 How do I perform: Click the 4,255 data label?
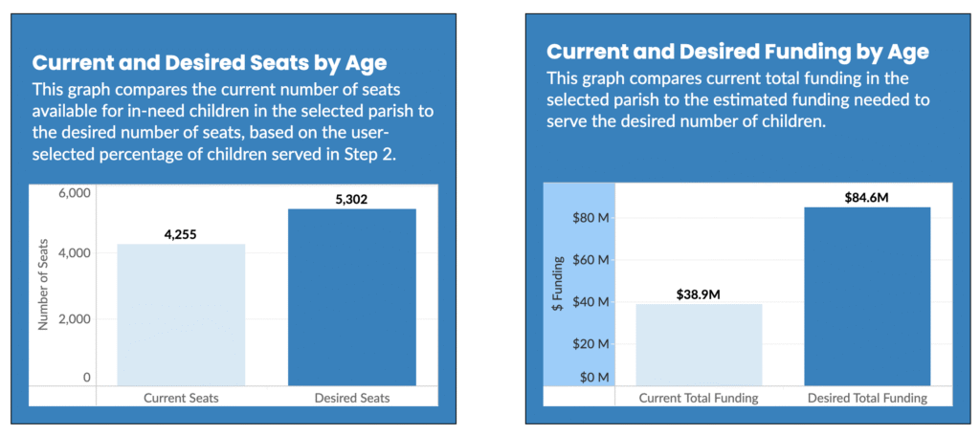click(181, 232)
